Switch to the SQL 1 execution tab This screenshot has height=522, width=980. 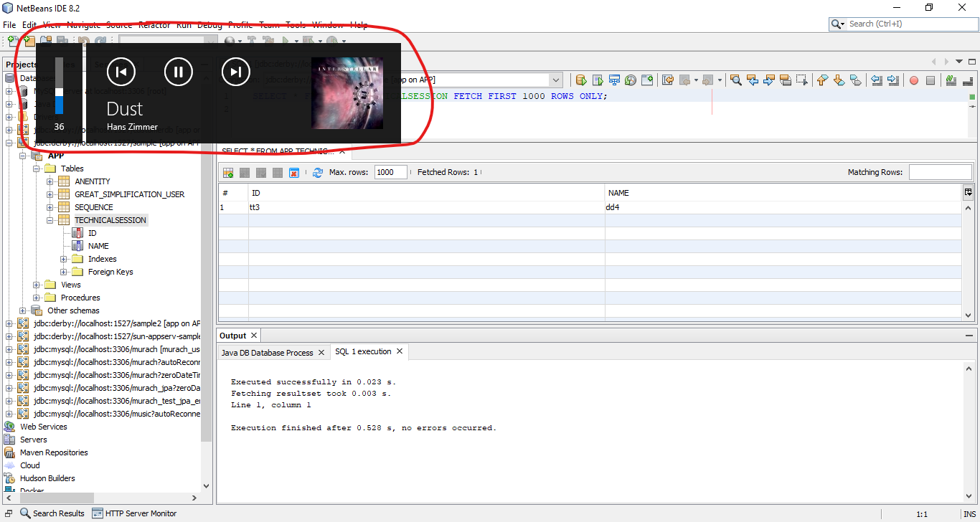tap(364, 351)
